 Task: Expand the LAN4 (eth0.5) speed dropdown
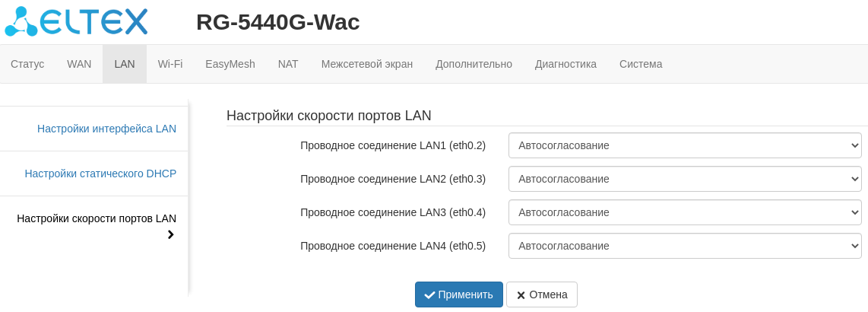tap(684, 246)
